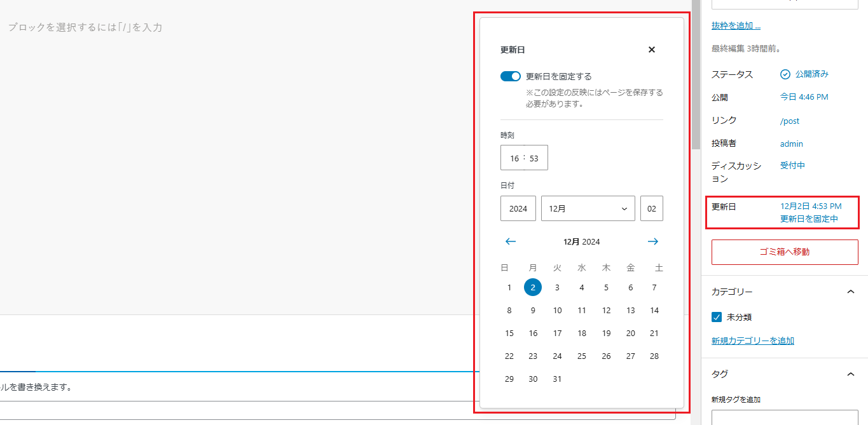868x425 pixels.
Task: Select December 14 in the calendar
Action: pos(654,311)
